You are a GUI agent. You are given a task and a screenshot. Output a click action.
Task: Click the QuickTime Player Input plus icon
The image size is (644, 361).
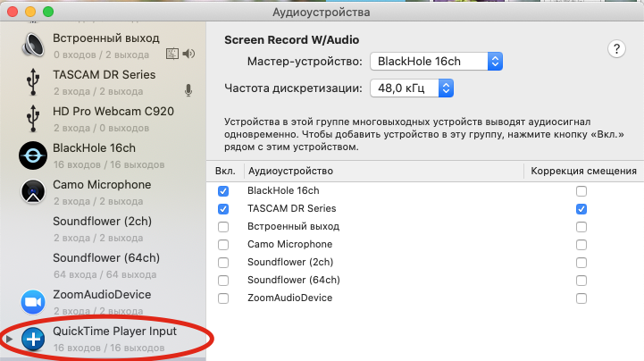pyautogui.click(x=33, y=339)
